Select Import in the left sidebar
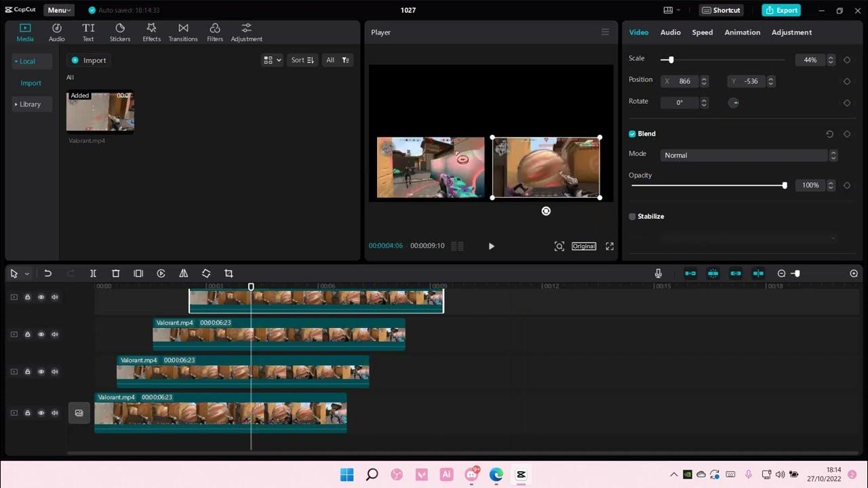Viewport: 868px width, 488px height. [31, 83]
